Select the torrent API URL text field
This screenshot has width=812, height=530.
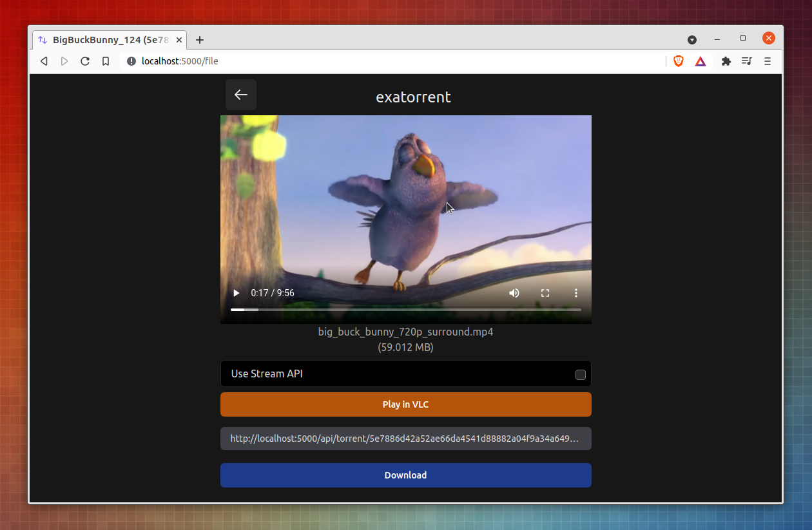click(x=405, y=439)
